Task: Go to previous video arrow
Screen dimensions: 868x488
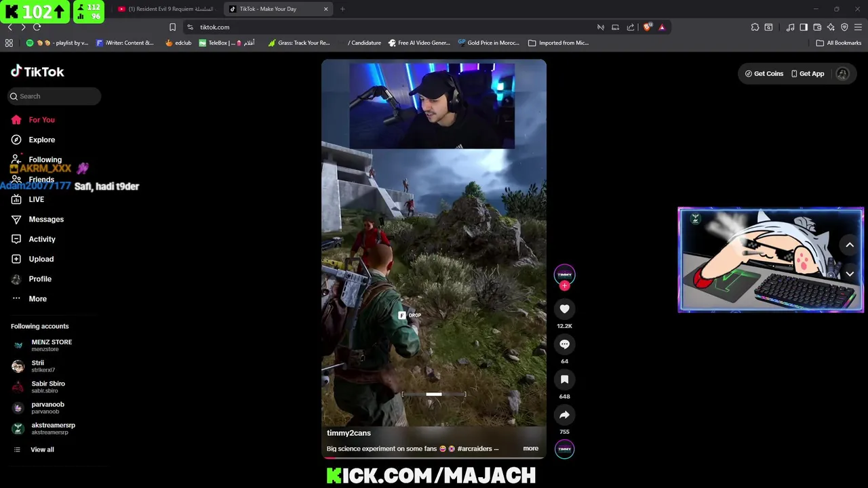Action: click(850, 245)
